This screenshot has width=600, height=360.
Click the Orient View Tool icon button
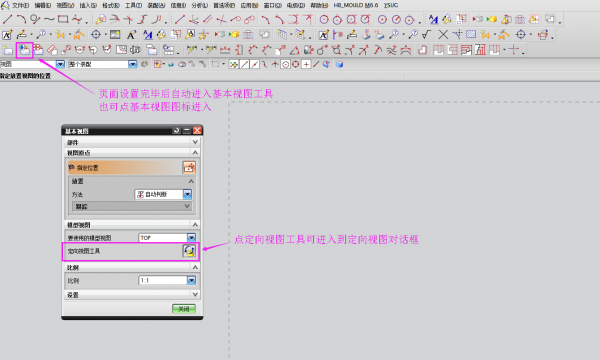pos(189,251)
